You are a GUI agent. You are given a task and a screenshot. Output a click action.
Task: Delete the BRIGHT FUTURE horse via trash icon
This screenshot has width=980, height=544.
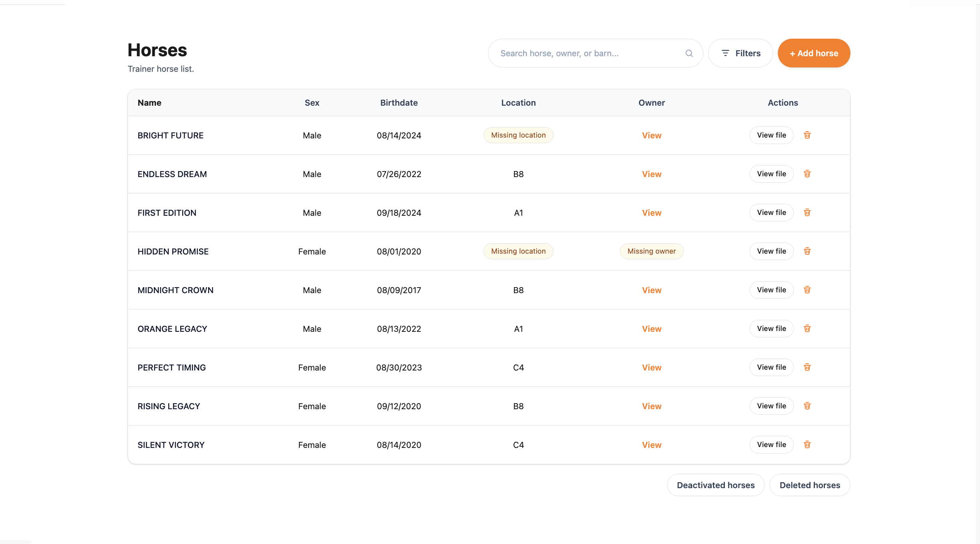tap(807, 135)
